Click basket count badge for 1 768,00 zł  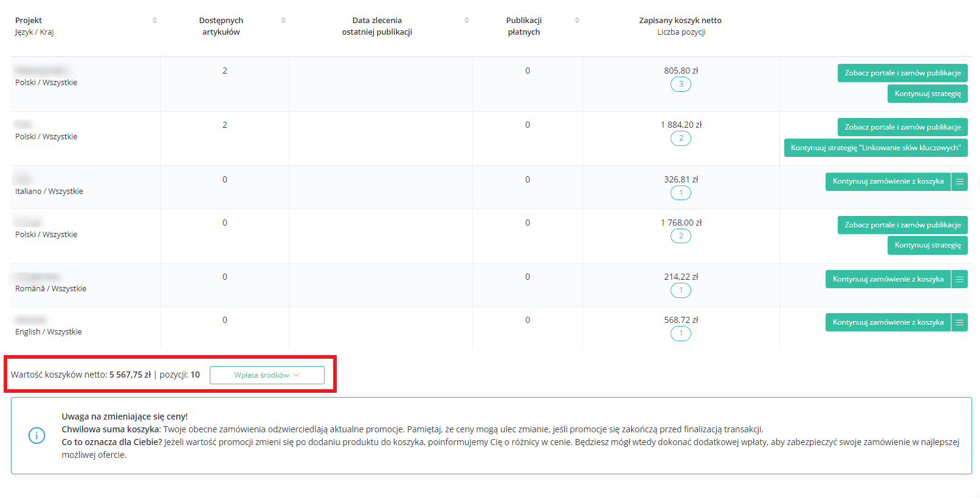(680, 237)
